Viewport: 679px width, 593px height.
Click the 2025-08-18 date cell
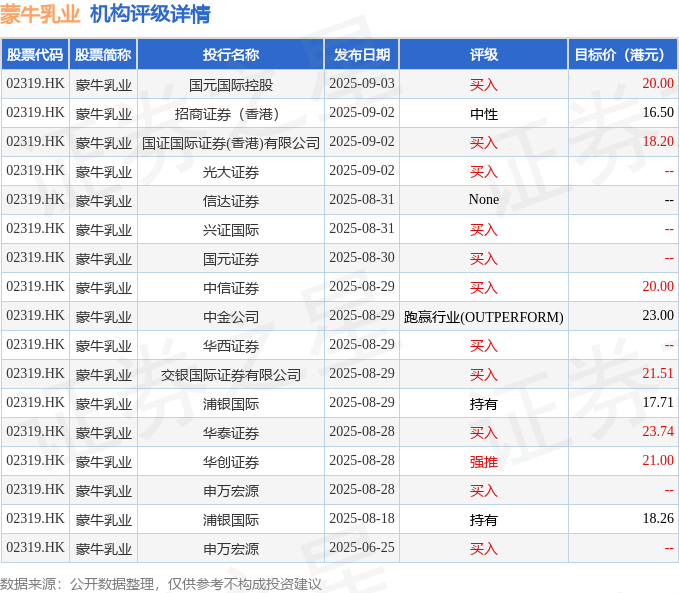(362, 518)
